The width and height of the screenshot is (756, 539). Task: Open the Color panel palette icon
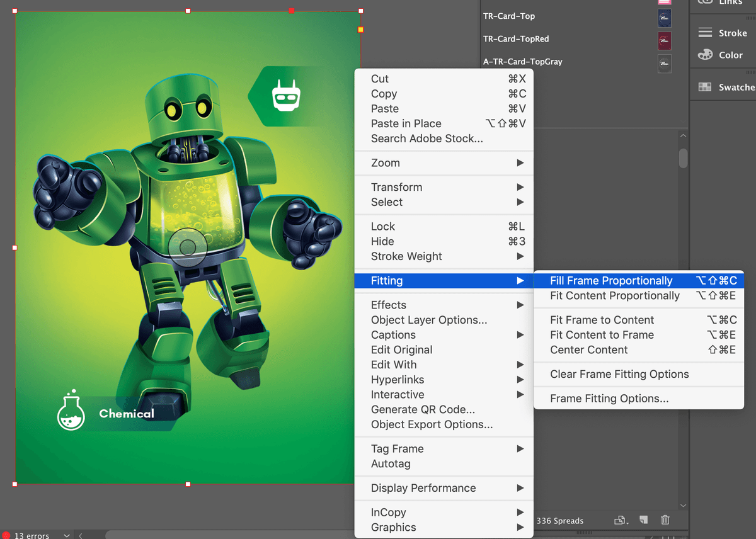(706, 55)
